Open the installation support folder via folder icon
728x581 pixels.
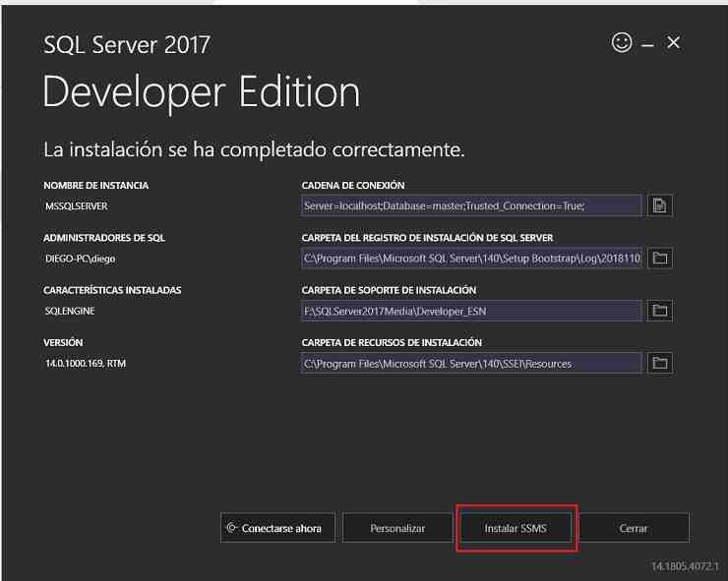pos(660,311)
